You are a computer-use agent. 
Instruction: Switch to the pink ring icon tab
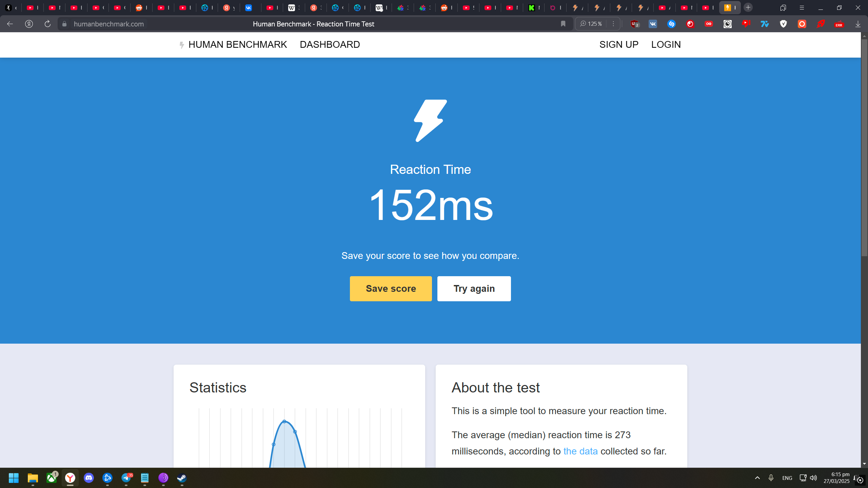(x=555, y=7)
